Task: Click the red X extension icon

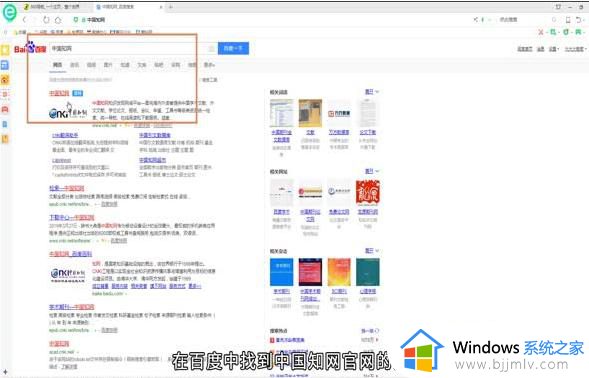Action: tap(541, 32)
